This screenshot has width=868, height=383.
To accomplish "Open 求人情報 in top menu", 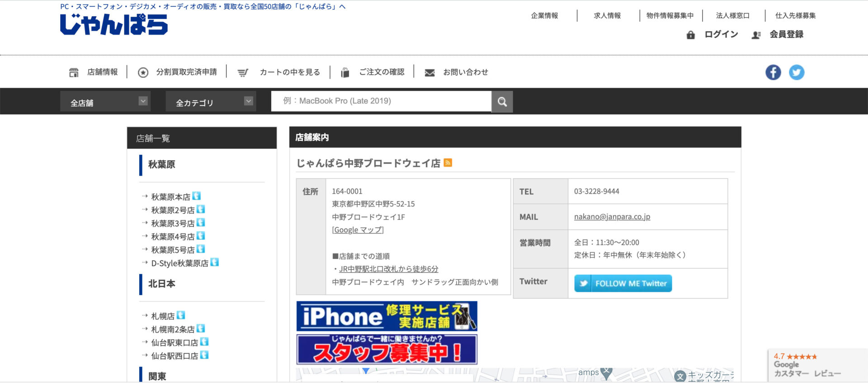I will [x=607, y=16].
